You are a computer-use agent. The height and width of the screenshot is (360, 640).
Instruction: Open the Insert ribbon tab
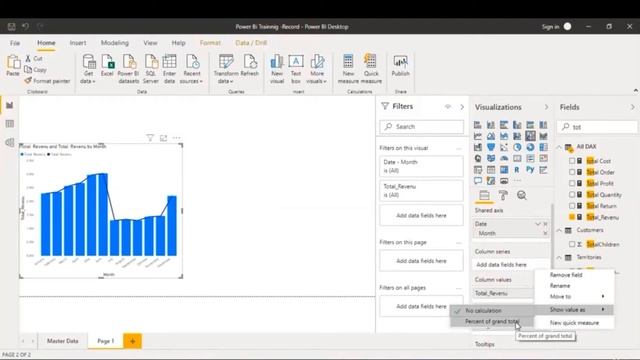point(78,43)
